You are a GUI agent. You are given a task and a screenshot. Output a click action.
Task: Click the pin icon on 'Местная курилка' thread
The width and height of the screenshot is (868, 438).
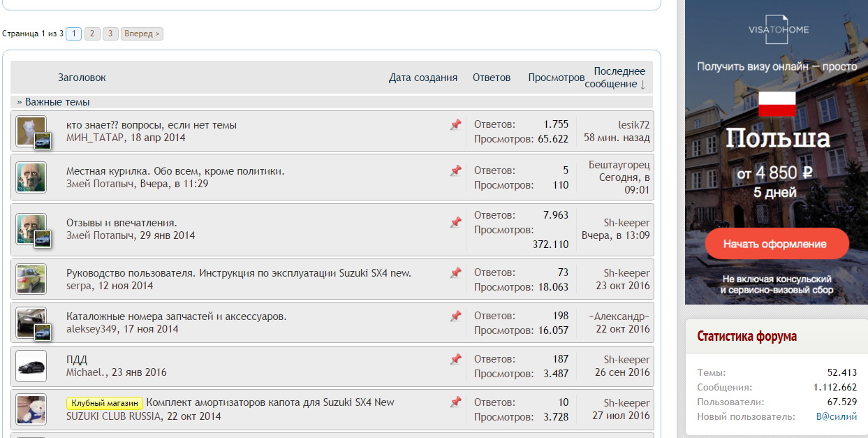coord(455,170)
